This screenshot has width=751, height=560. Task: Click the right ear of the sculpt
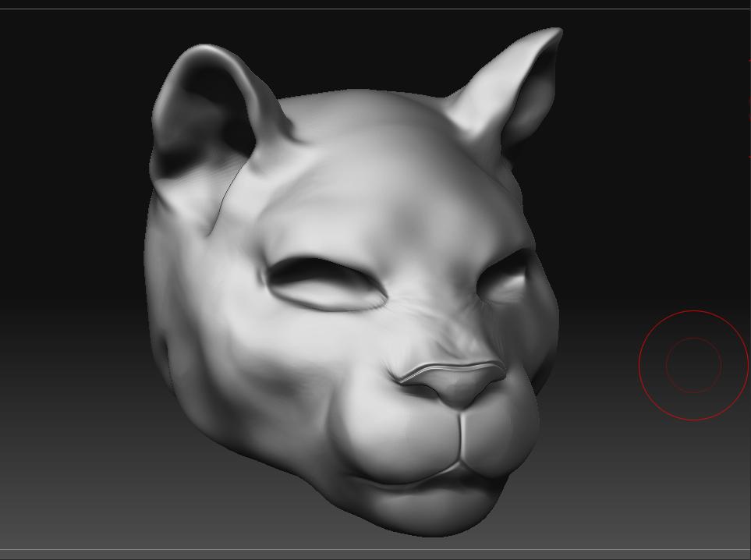pos(515,86)
